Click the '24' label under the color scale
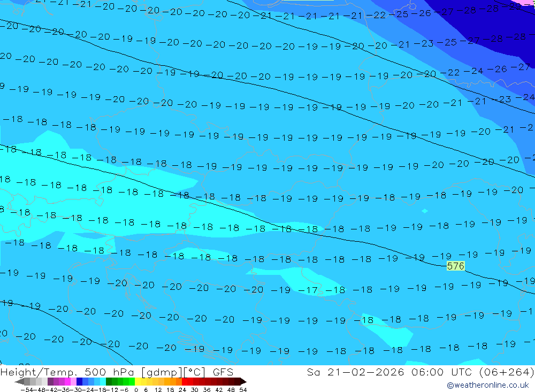This screenshot has width=535, height=392. (x=182, y=390)
